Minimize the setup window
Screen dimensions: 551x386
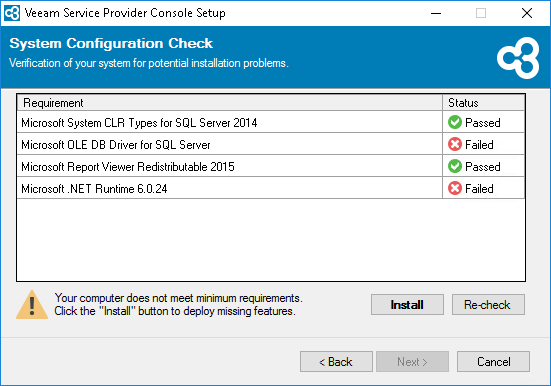point(436,13)
